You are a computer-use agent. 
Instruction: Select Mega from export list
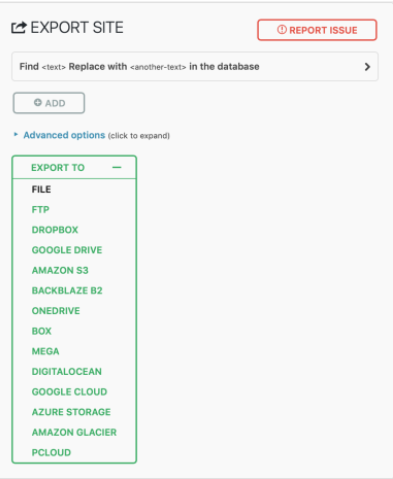coord(45,351)
